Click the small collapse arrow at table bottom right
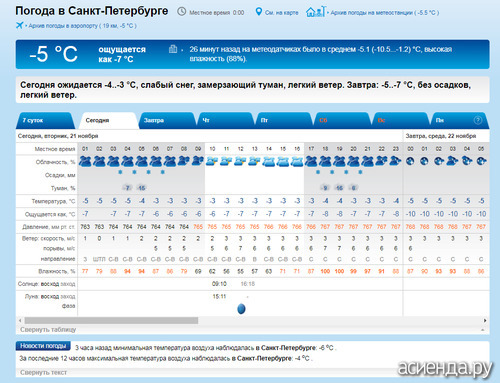The image size is (500, 383). (483, 330)
